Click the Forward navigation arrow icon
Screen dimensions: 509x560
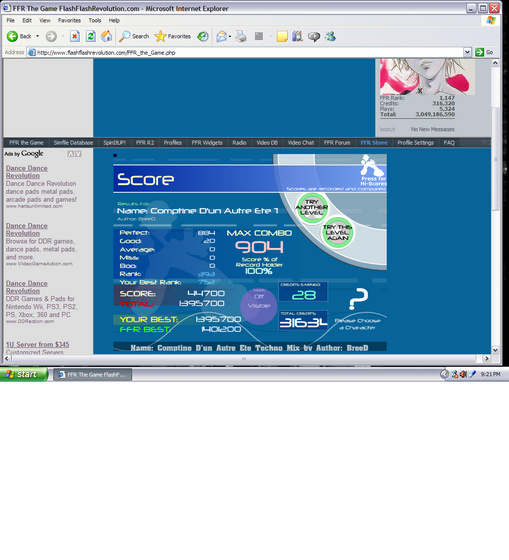pyautogui.click(x=51, y=36)
